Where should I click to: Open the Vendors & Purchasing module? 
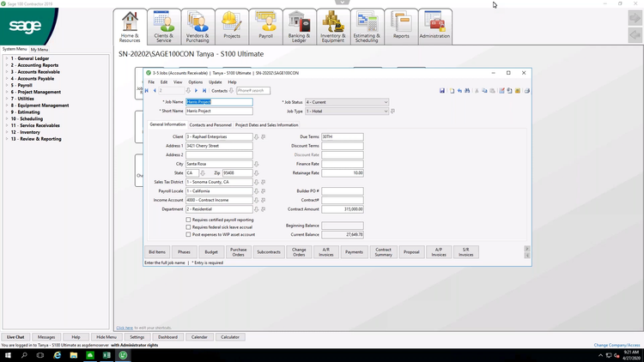(197, 27)
